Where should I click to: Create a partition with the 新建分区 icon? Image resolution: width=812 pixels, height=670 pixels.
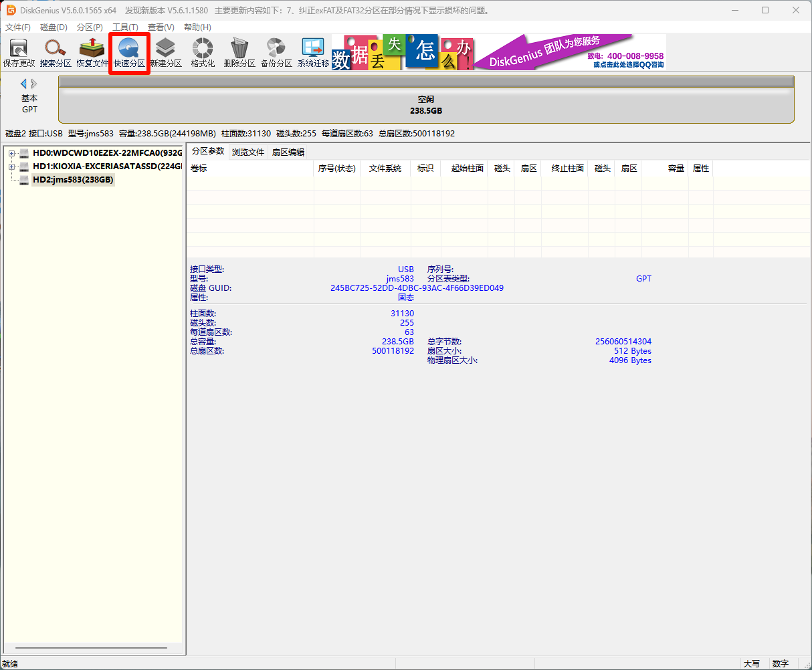point(166,52)
